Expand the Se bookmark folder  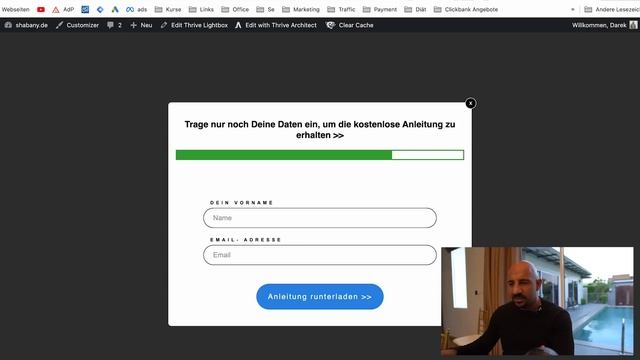click(x=265, y=9)
